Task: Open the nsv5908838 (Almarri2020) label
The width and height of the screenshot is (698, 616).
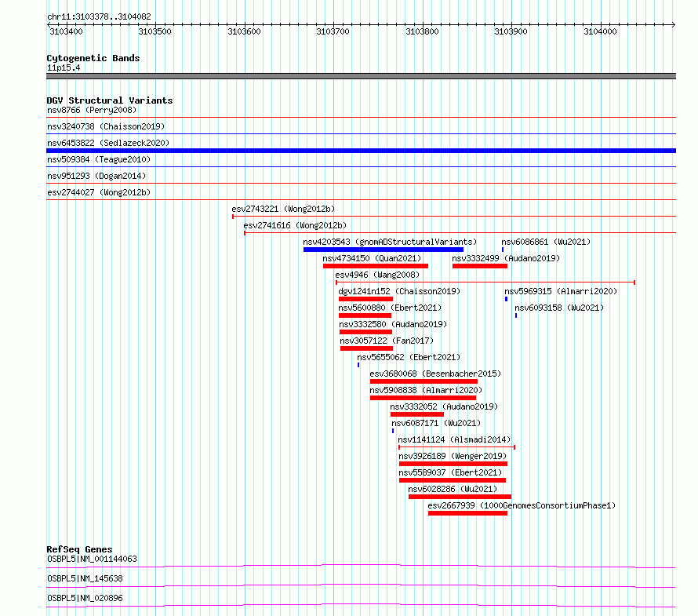Action: [x=426, y=390]
